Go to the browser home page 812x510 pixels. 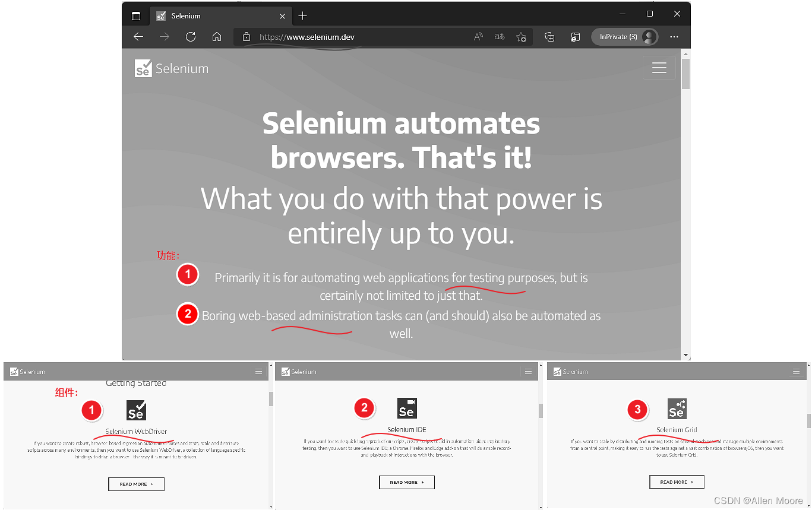[217, 37]
